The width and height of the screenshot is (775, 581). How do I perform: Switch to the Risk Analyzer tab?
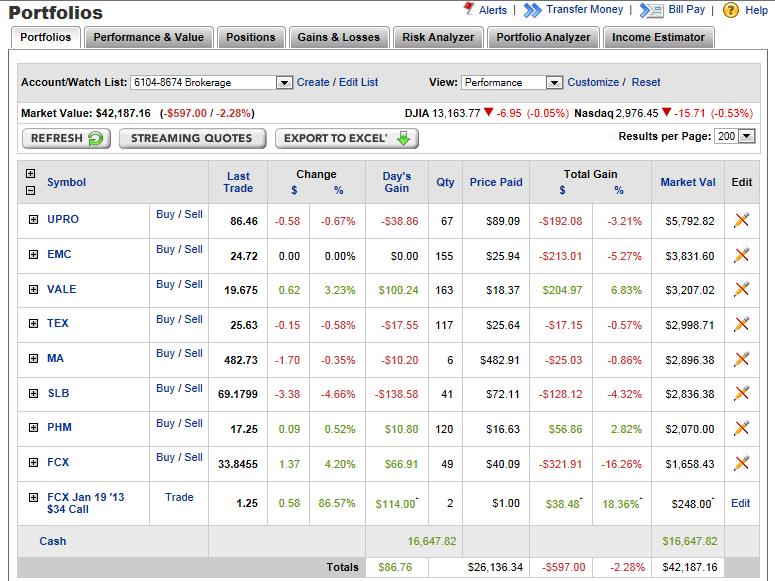(x=439, y=38)
